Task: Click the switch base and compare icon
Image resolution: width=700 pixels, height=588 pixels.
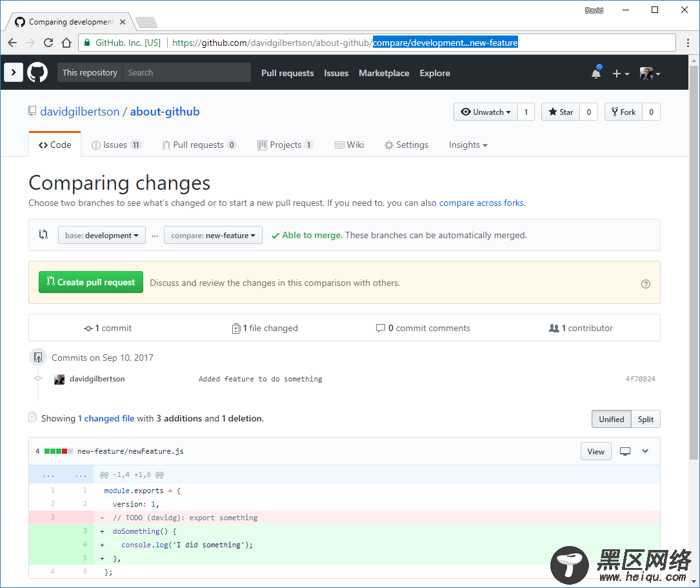Action: tap(43, 234)
